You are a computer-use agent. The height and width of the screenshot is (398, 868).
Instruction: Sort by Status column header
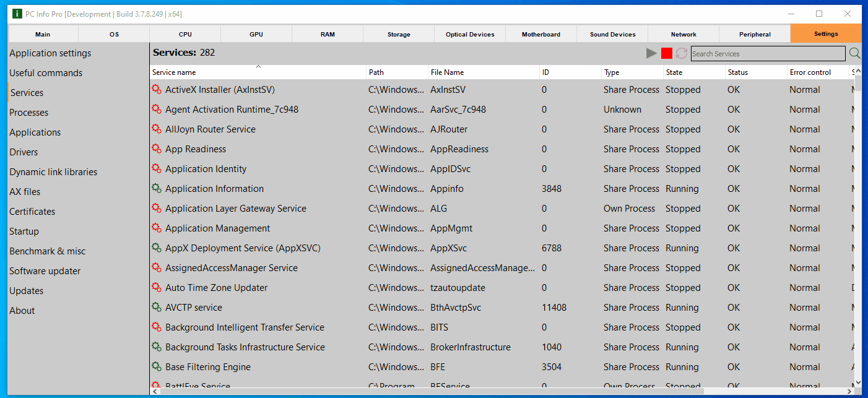(x=757, y=72)
